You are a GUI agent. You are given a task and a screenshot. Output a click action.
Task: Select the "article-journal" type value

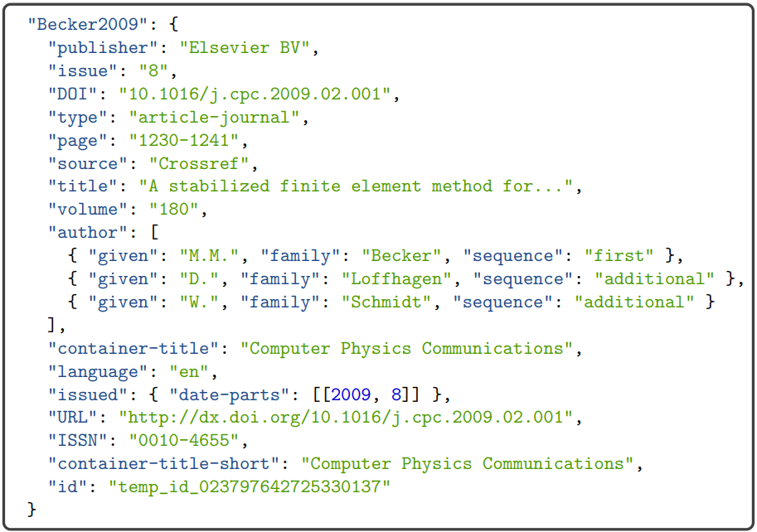point(220,117)
